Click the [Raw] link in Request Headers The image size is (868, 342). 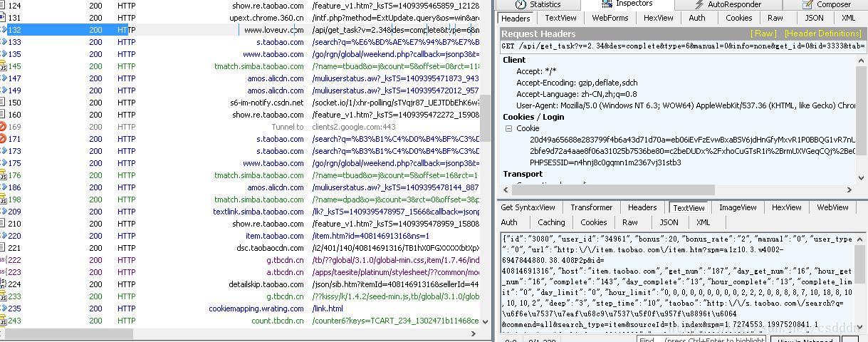coord(764,33)
